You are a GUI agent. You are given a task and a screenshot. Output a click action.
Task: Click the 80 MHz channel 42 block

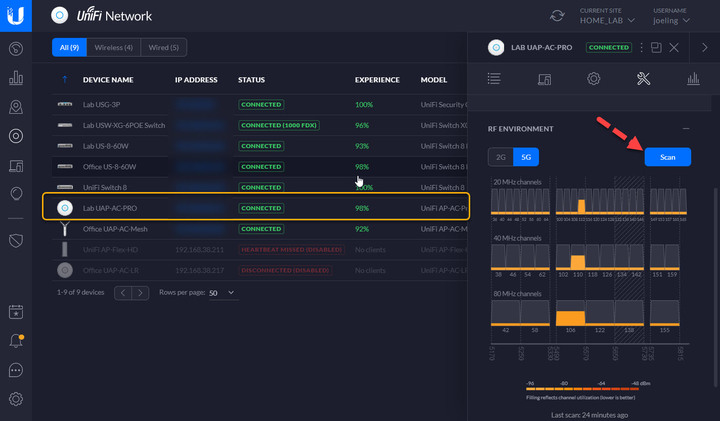pos(506,313)
